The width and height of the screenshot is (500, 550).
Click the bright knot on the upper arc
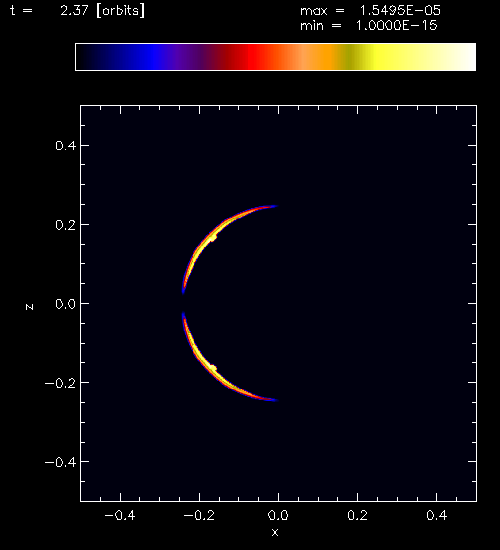(x=213, y=238)
